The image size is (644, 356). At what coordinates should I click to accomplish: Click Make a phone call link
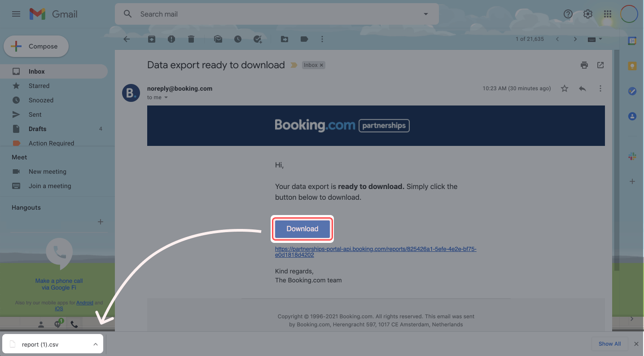59,284
